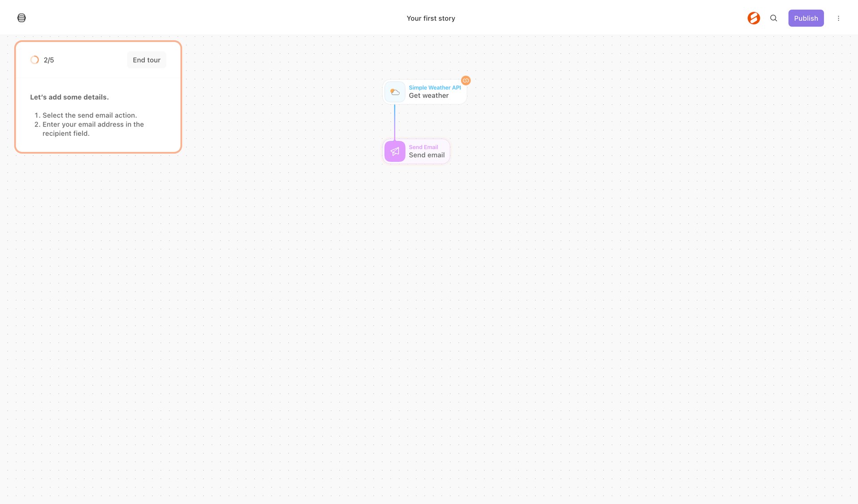
Task: Click the 'Send Email' label text
Action: pyautogui.click(x=423, y=147)
